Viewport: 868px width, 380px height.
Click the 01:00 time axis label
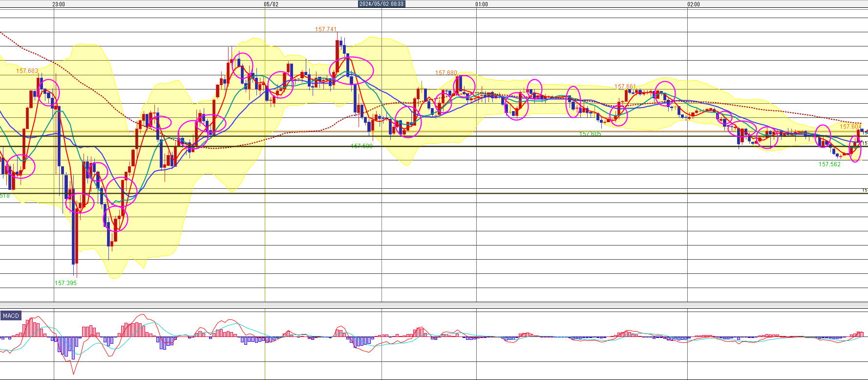coord(482,4)
